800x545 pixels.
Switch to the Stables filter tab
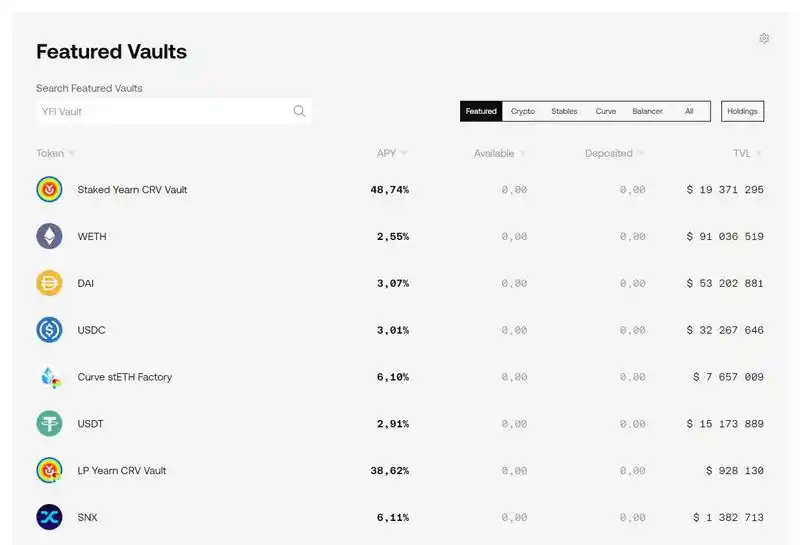(564, 111)
